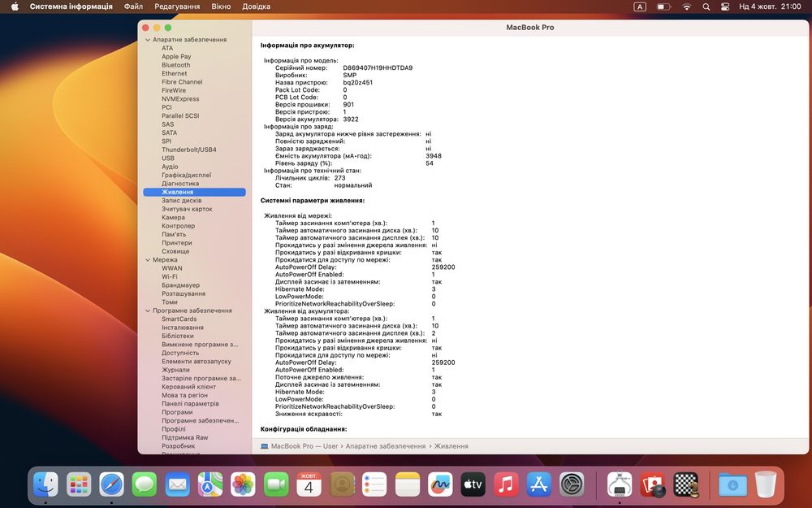Collapse the Мережа section

tap(148, 260)
